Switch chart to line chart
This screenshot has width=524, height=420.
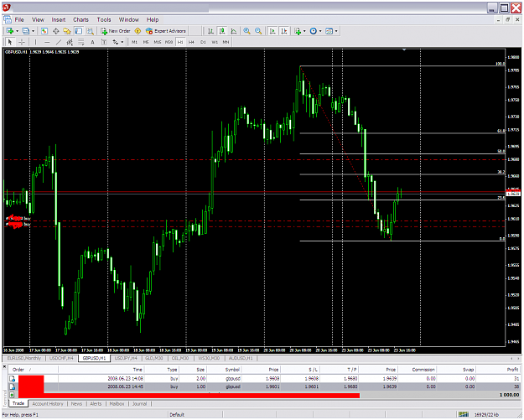pyautogui.click(x=234, y=31)
